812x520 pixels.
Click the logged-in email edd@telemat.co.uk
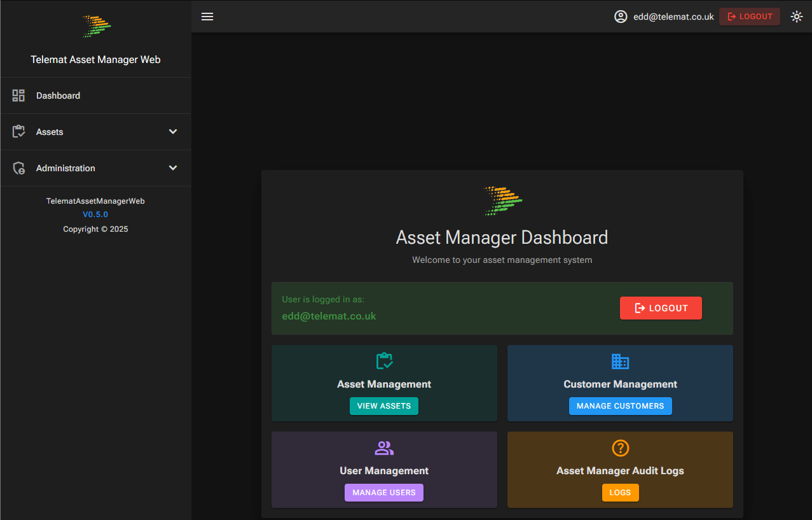673,17
